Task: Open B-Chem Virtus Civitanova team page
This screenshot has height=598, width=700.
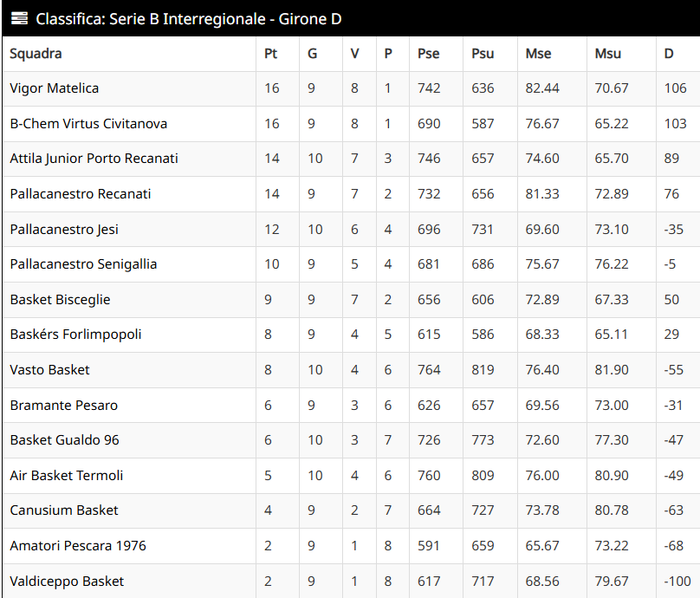Action: 88,124
